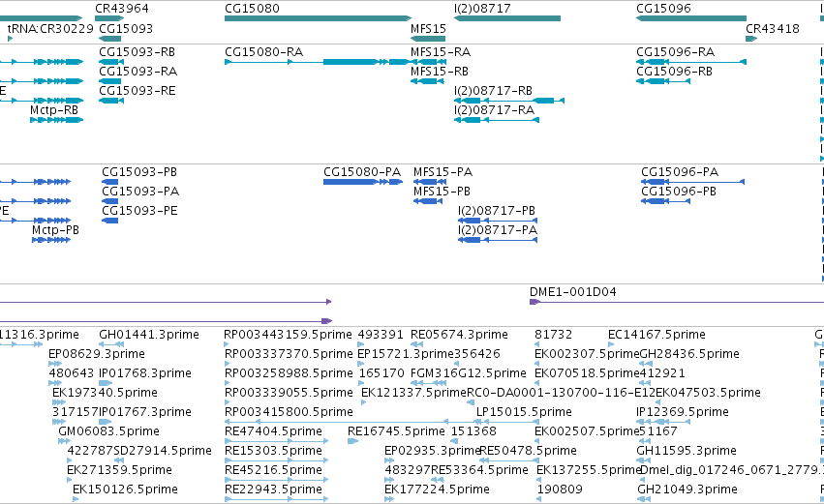Select the RE15303.5prime EST label
Screen dimensions: 824x504
(273, 452)
